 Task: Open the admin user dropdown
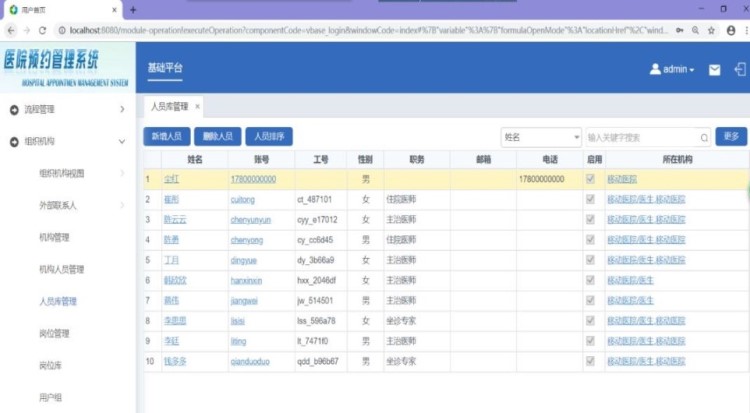pyautogui.click(x=672, y=70)
